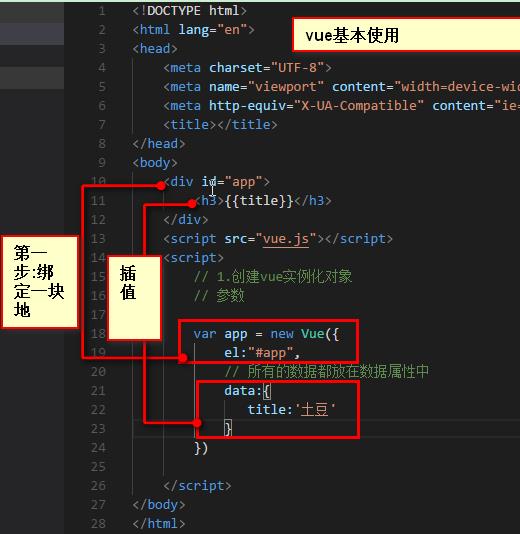Click the comment '1.创建vue实例化对象'
Image resolution: width=520 pixels, height=534 pixels.
(x=273, y=277)
